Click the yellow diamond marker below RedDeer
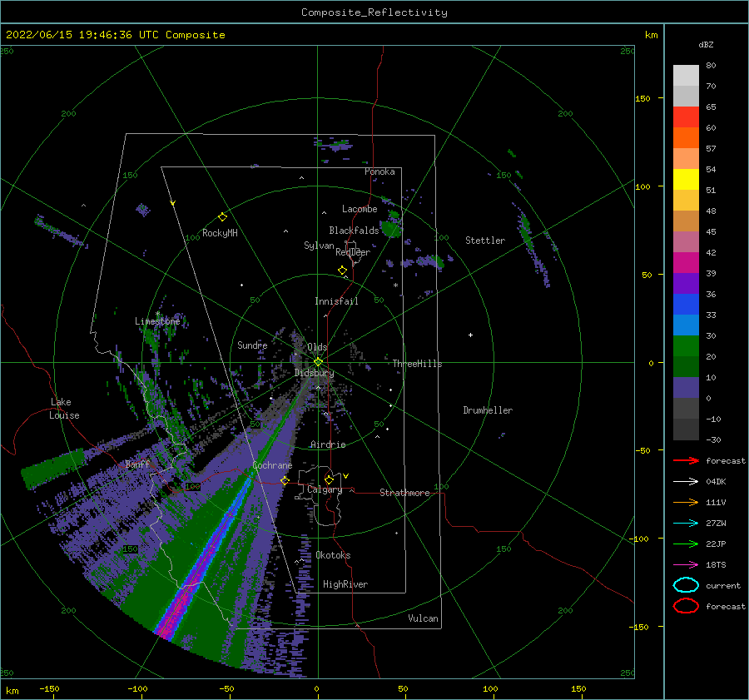The image size is (749, 700). point(342,271)
